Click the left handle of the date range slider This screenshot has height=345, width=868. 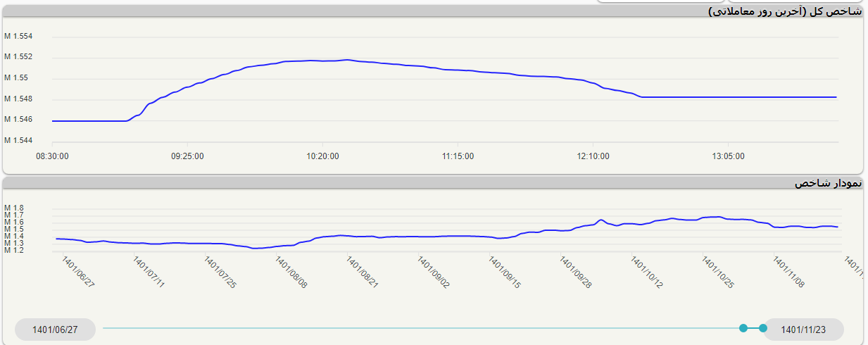(x=743, y=328)
